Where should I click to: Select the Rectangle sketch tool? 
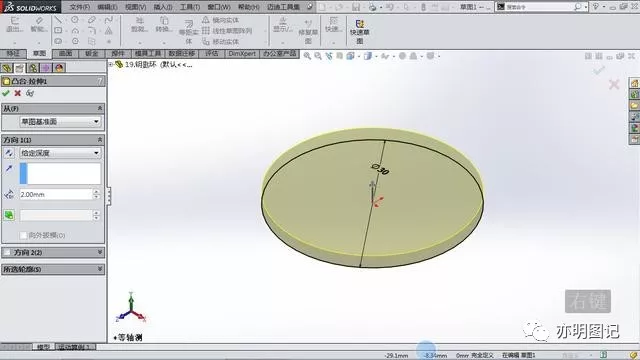click(x=58, y=31)
